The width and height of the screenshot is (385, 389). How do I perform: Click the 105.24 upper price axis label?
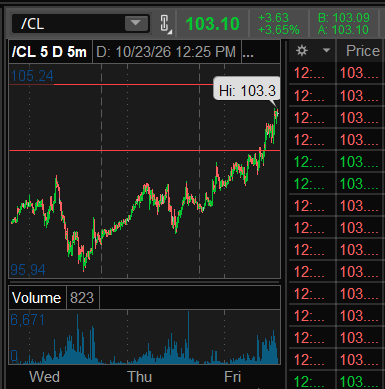(32, 76)
